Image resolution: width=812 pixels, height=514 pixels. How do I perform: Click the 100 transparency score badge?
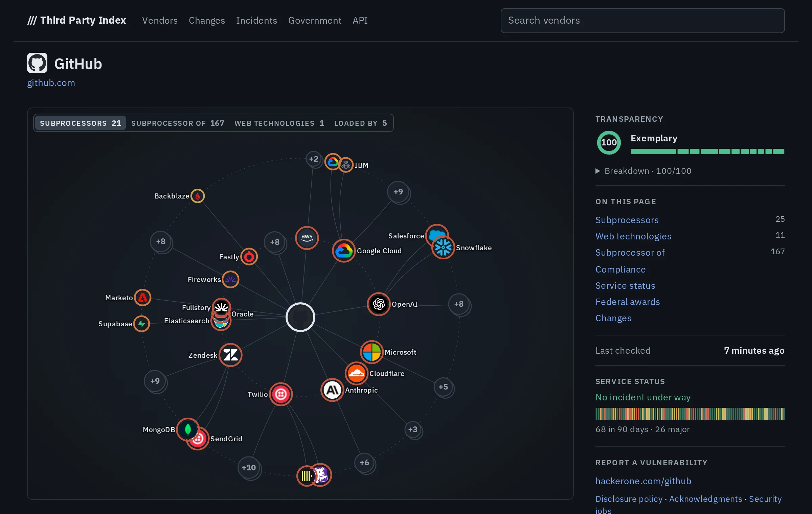[609, 143]
